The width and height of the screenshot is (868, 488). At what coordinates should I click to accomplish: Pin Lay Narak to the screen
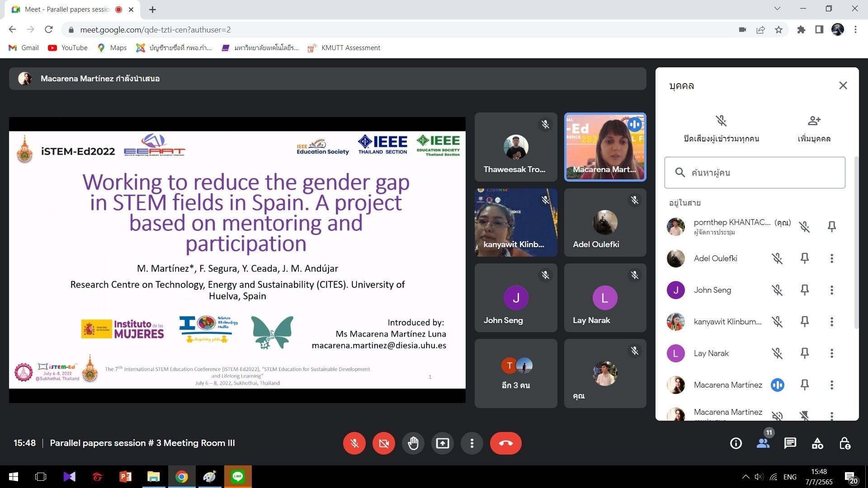click(x=805, y=353)
